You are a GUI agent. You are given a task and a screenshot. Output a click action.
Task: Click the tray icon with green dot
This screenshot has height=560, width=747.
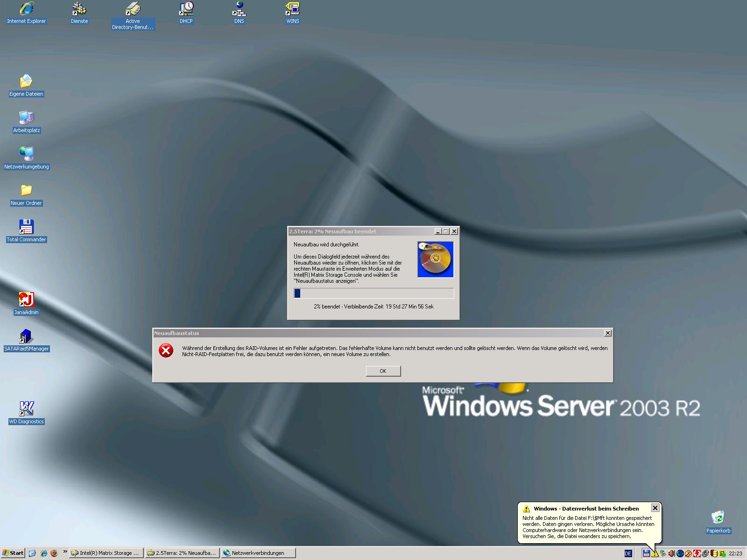click(x=722, y=553)
